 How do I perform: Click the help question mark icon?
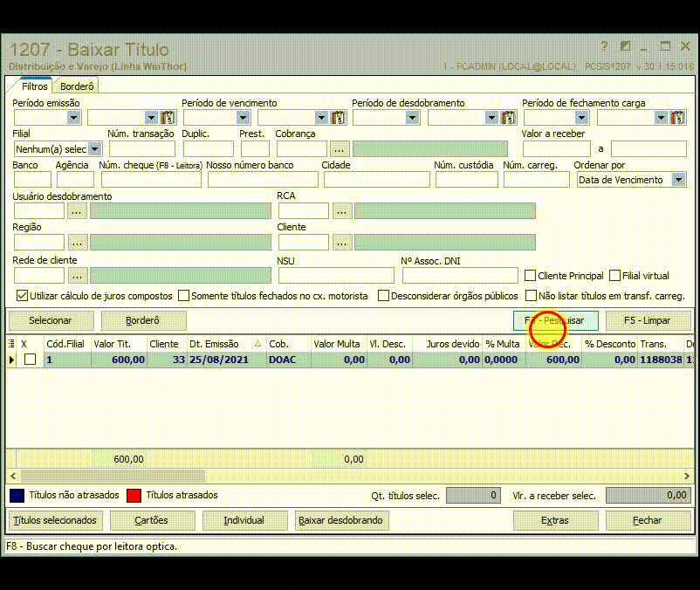coord(604,46)
